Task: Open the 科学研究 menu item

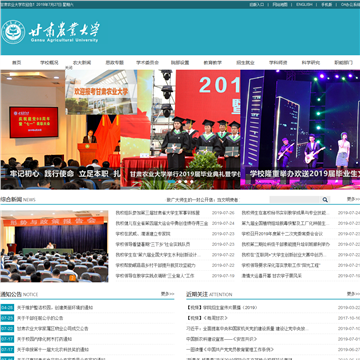Action: pyautogui.click(x=311, y=62)
